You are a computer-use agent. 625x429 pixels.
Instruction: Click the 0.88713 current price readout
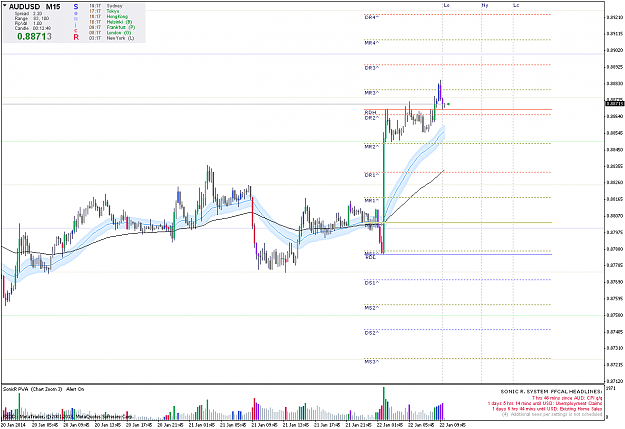point(34,37)
